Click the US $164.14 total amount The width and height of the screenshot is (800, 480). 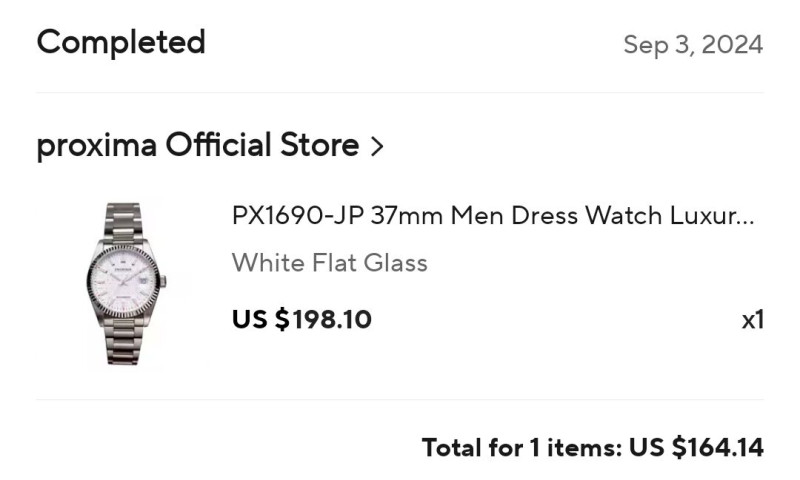pos(696,447)
